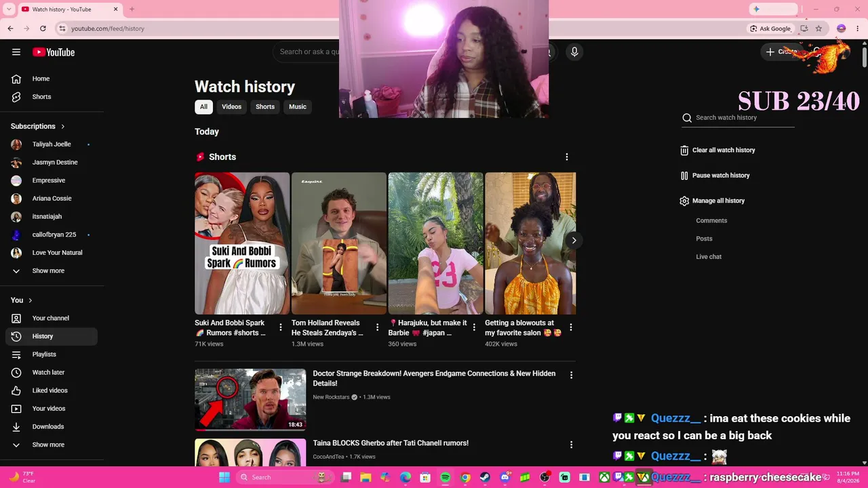The width and height of the screenshot is (868, 488).
Task: Filter history by Music
Action: 298,106
